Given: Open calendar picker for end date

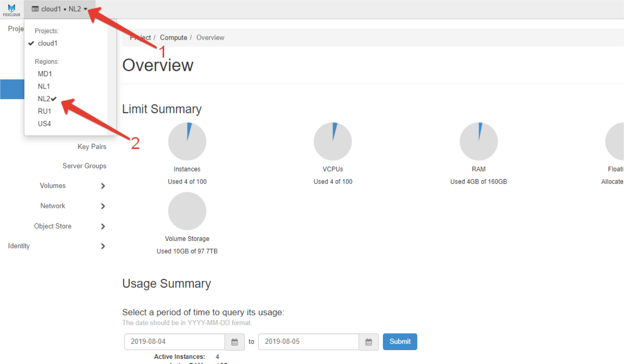Looking at the screenshot, I should (x=368, y=342).
